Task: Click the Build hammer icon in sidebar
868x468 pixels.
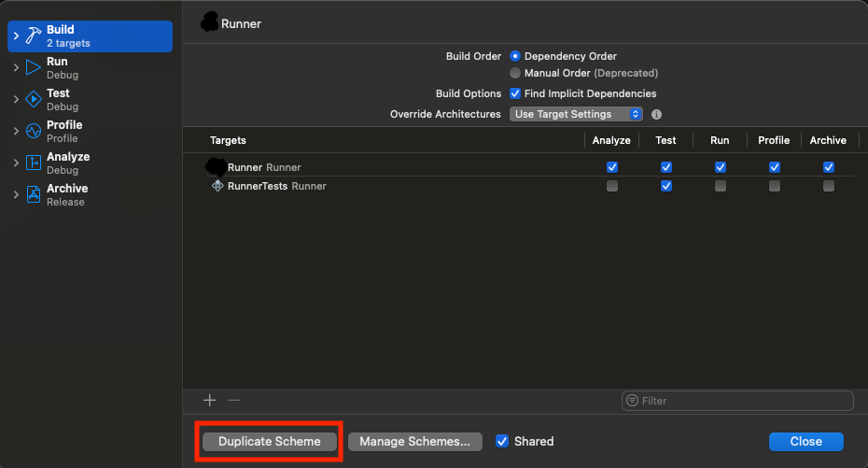Action: (x=33, y=35)
